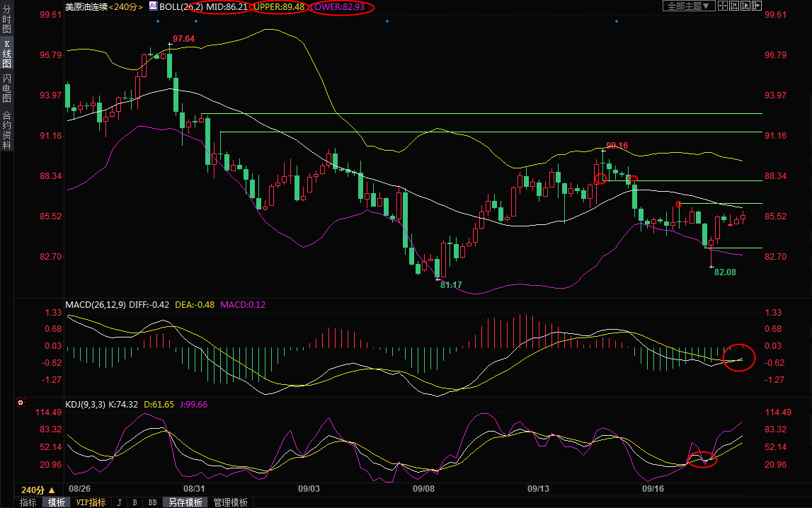Click the 另存模板 button
The image size is (812, 508).
[x=185, y=502]
